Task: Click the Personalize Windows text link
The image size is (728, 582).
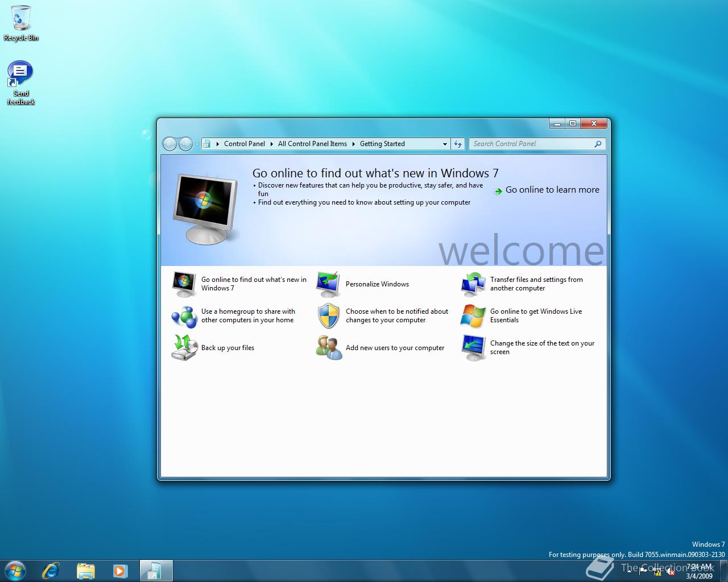Action: click(x=377, y=284)
